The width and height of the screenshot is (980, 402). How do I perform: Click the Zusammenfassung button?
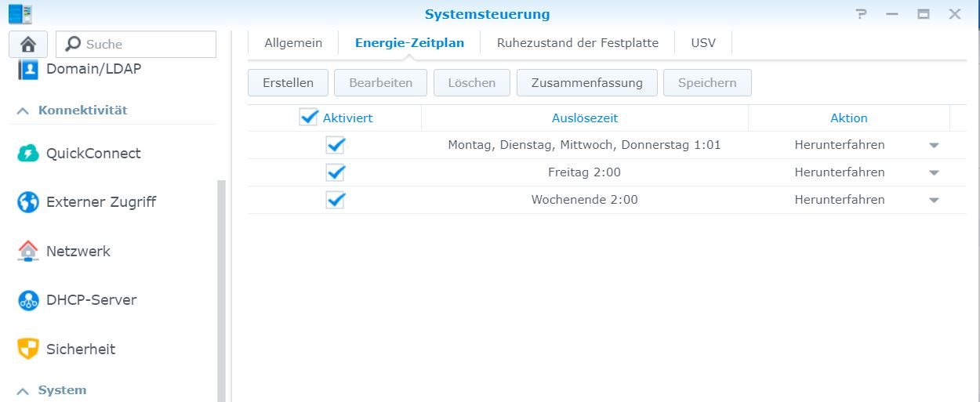[586, 83]
